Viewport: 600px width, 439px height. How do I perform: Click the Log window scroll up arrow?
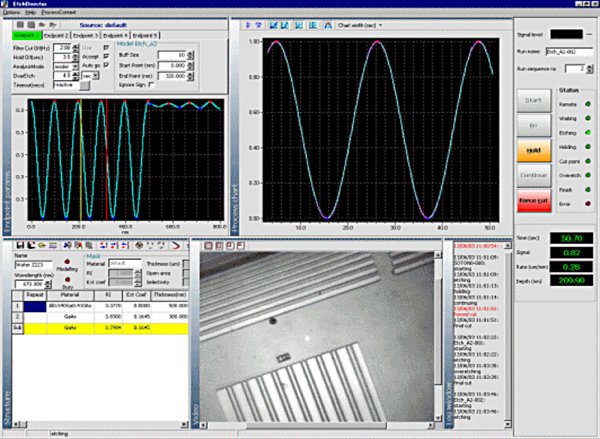[x=508, y=245]
